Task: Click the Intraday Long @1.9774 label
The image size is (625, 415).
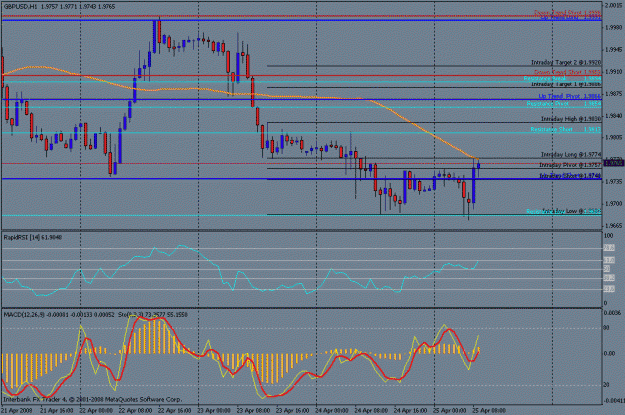Action: (x=571, y=154)
